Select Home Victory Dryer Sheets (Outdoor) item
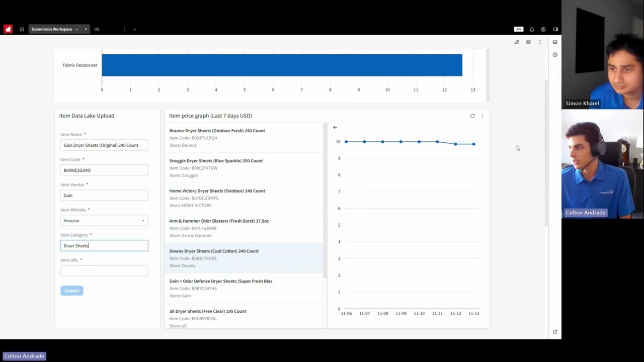The width and height of the screenshot is (644, 362). [x=244, y=198]
